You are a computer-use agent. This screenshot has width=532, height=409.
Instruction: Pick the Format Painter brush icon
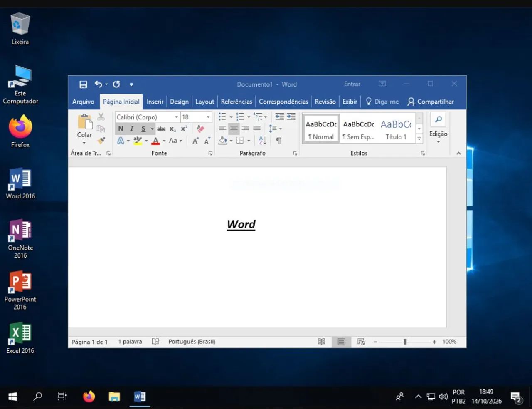[101, 141]
